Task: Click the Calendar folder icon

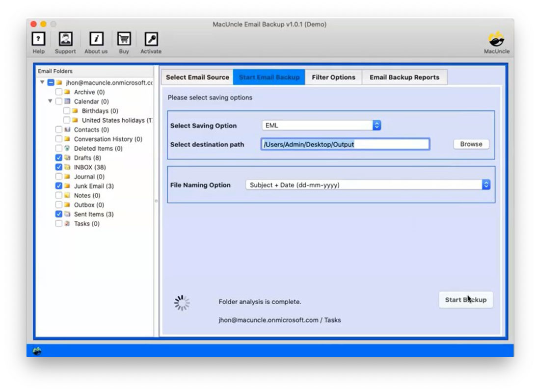Action: 67,101
